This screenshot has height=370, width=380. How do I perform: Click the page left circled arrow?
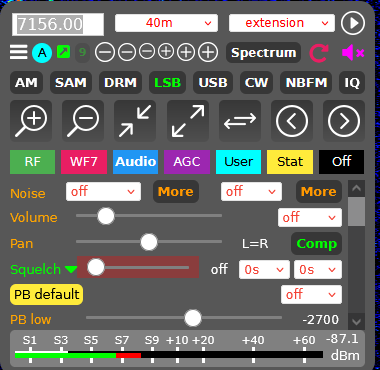(292, 121)
